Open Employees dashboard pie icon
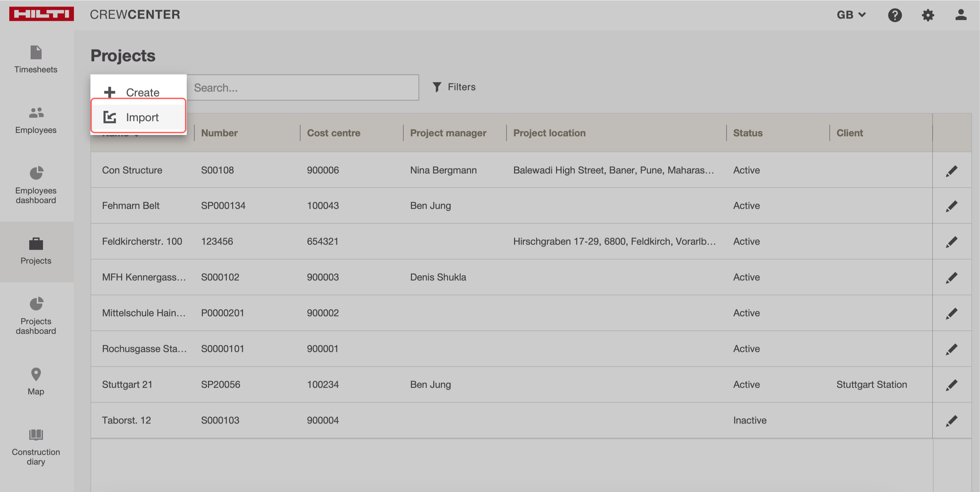The width and height of the screenshot is (980, 492). click(36, 173)
